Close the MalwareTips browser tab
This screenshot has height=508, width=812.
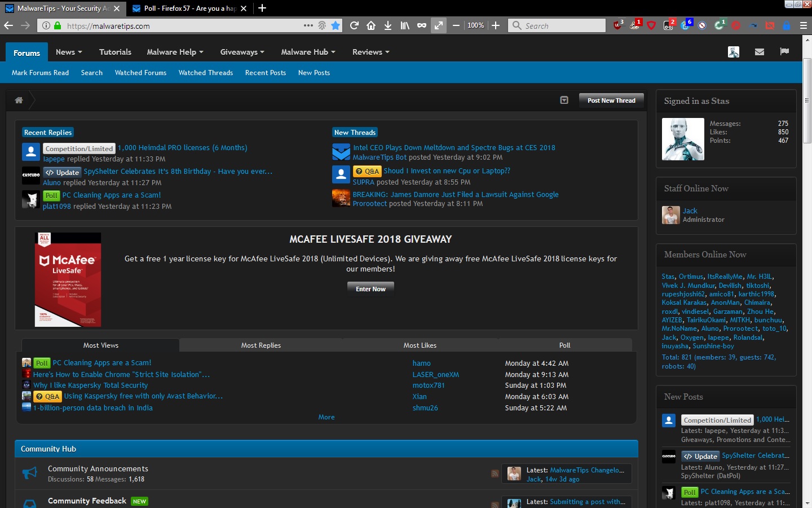(x=117, y=8)
